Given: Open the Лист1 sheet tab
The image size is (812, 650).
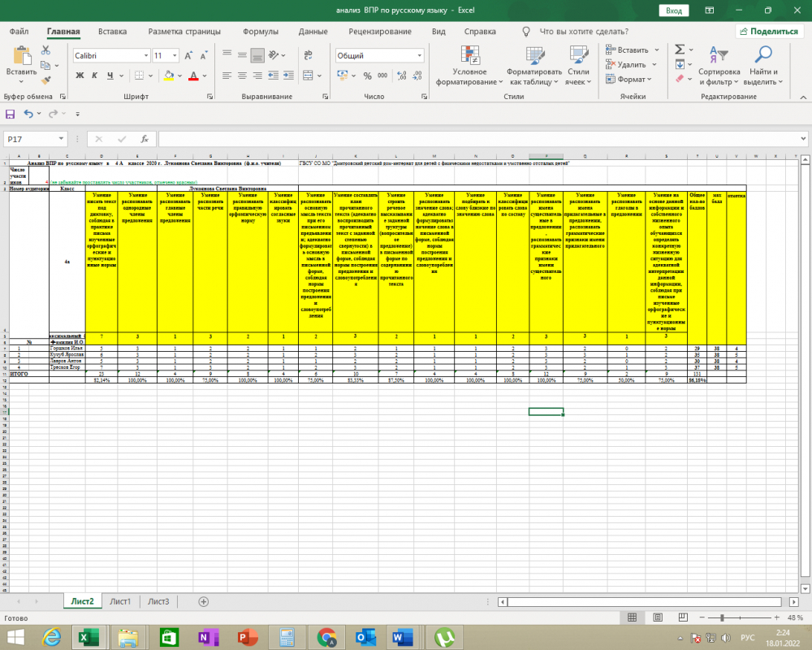Looking at the screenshot, I should 120,601.
